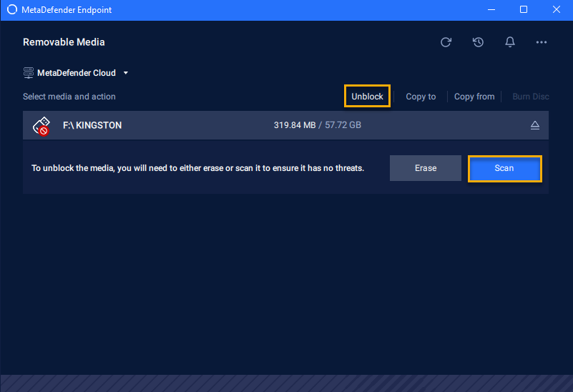This screenshot has height=392, width=573.
Task: Click the server icon beside MetaDefender Cloud
Action: click(29, 73)
